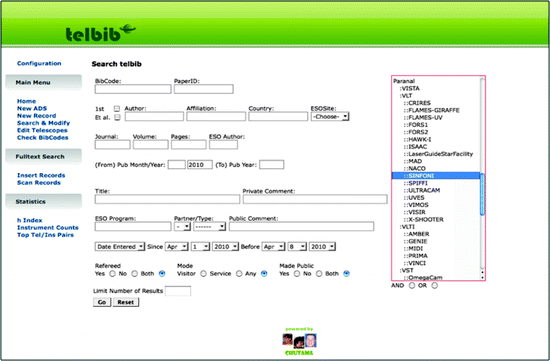Screen dimensions: 550x361
Task: Check the 1st author checkbox
Action: (x=117, y=109)
